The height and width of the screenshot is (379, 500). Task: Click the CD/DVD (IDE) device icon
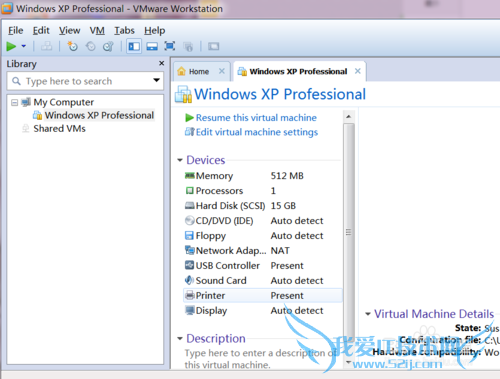click(190, 220)
